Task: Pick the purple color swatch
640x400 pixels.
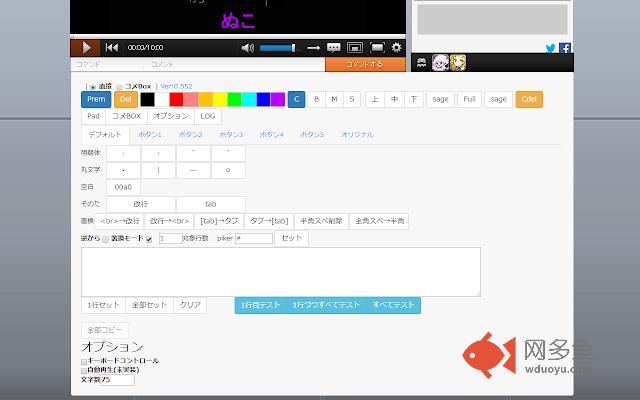Action: (278, 100)
